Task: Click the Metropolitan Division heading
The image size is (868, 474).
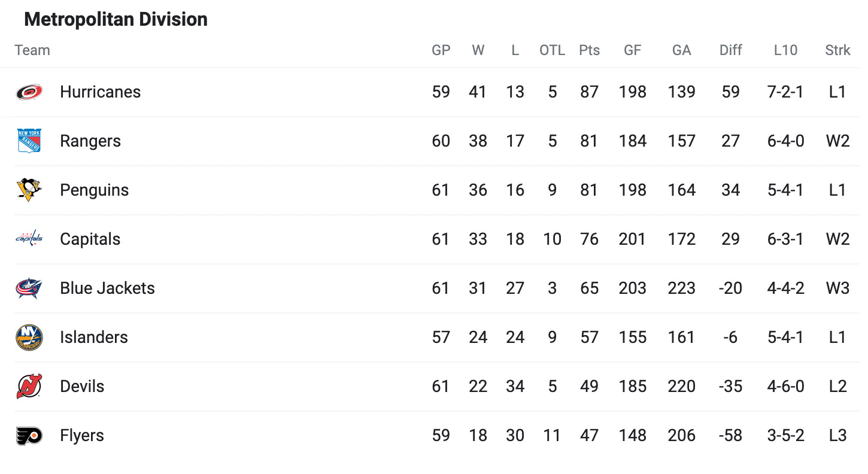Action: click(x=116, y=19)
